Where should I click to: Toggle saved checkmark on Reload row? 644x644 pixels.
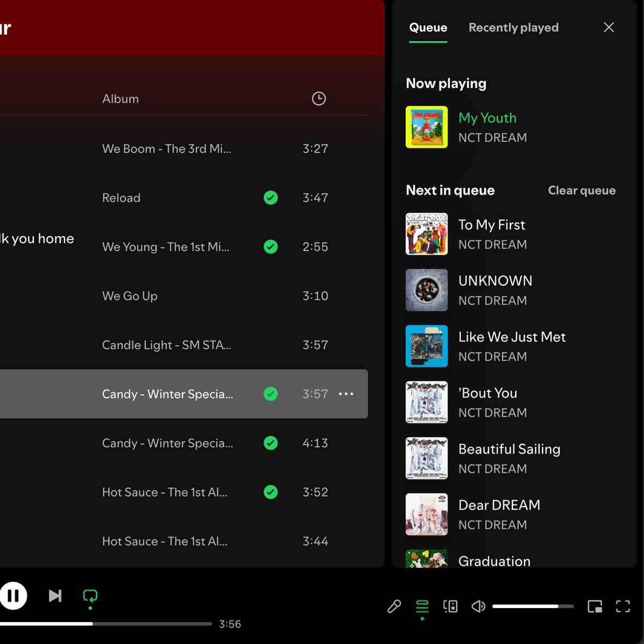[x=271, y=198]
